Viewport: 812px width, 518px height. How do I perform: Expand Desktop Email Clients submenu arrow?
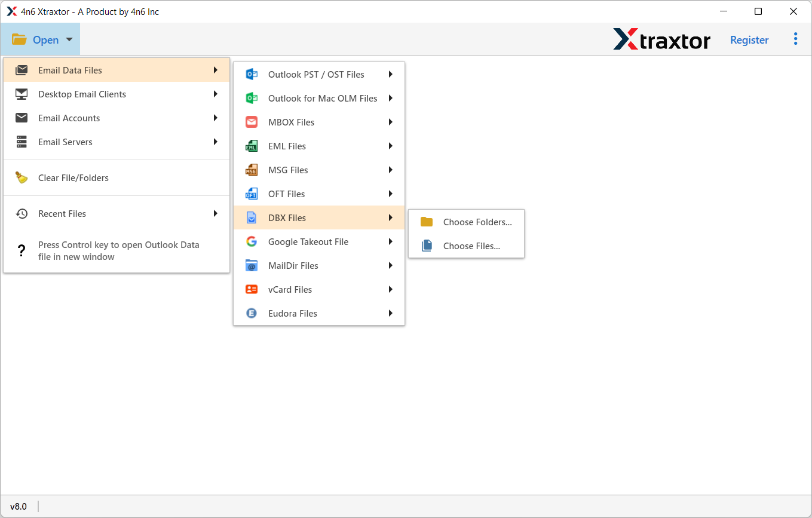(215, 94)
